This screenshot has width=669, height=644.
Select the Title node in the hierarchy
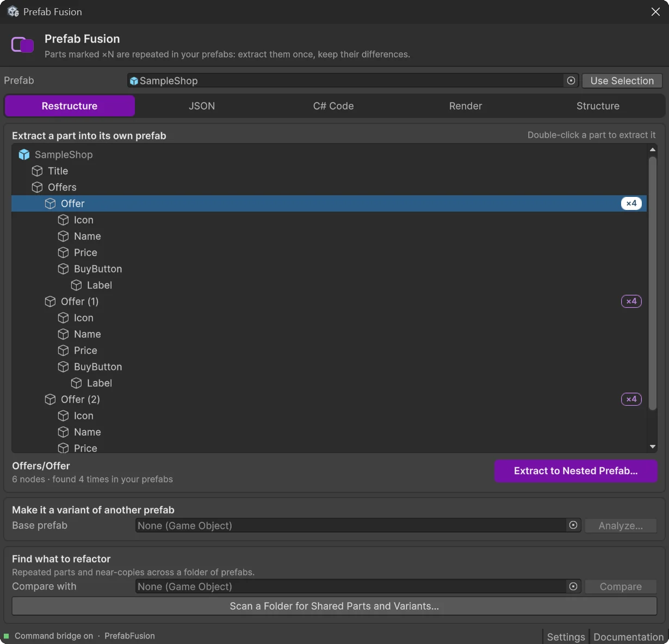tap(329, 171)
